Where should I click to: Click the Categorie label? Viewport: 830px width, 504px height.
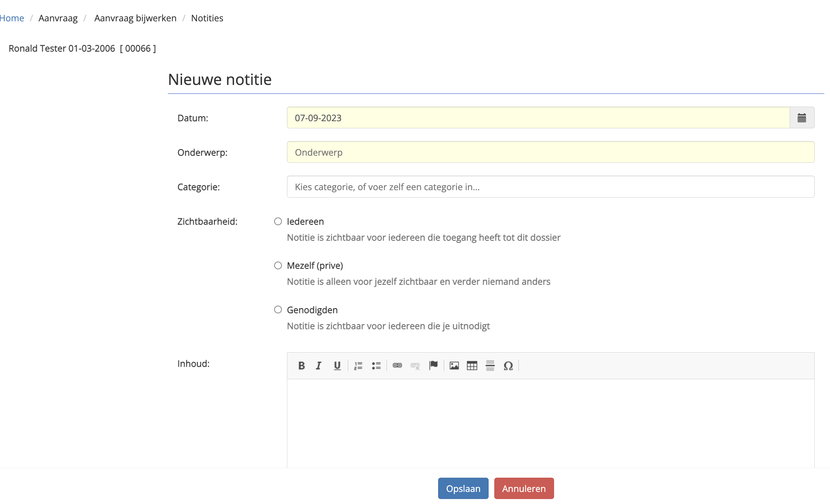198,187
